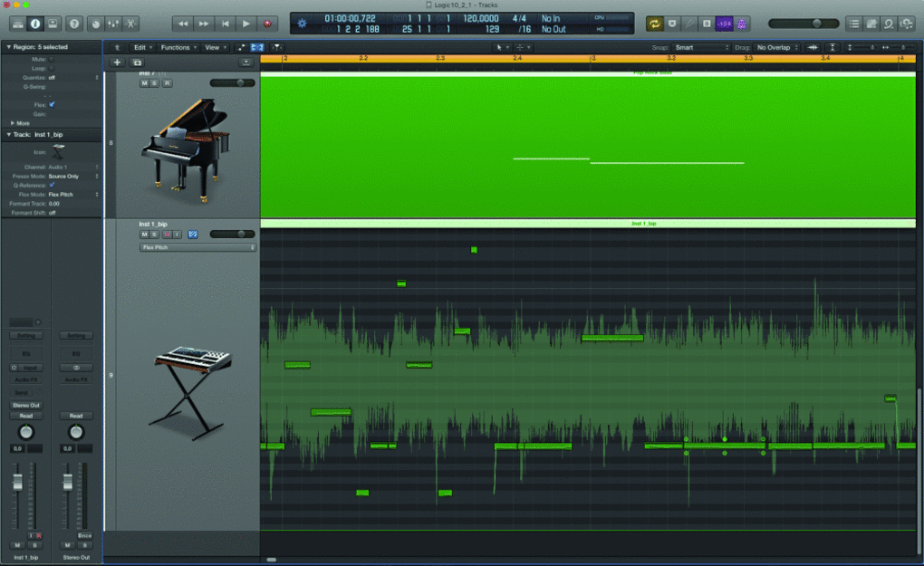Screen dimensions: 924x566
Task: Click the Rewind transport button
Action: 183,24
